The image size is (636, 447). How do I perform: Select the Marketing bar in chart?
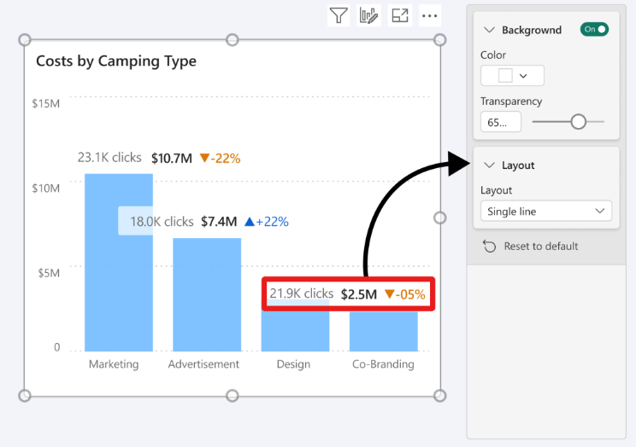click(119, 262)
